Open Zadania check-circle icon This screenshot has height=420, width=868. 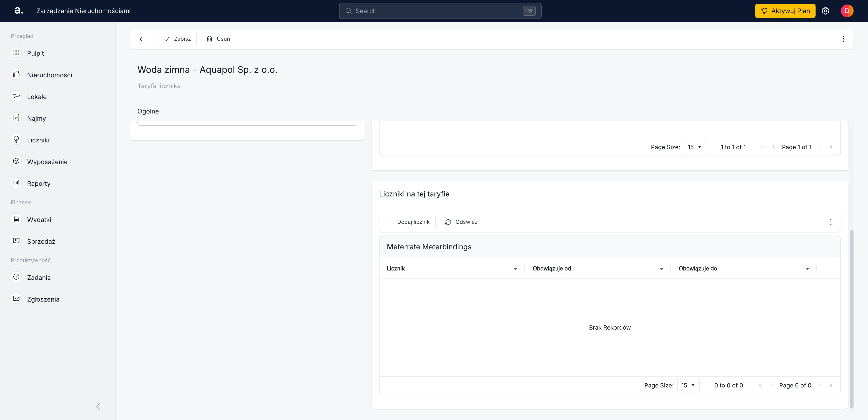pos(16,277)
